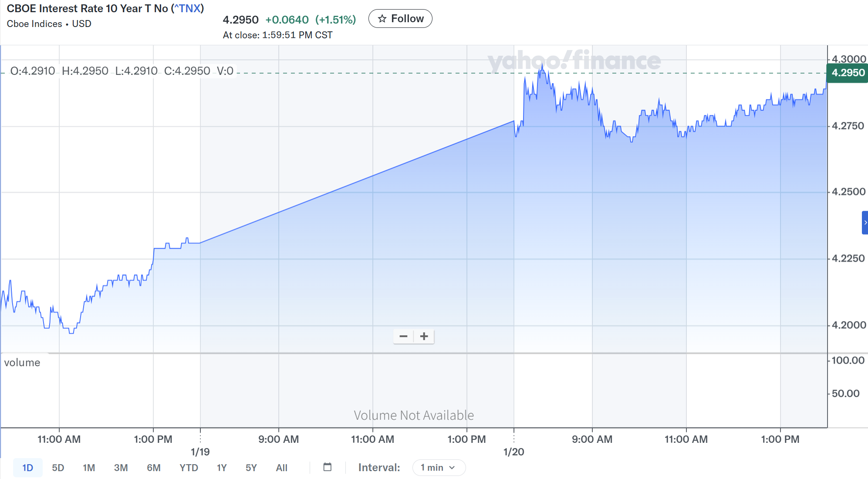Click the zoom in plus icon
This screenshot has width=868, height=479.
click(424, 336)
